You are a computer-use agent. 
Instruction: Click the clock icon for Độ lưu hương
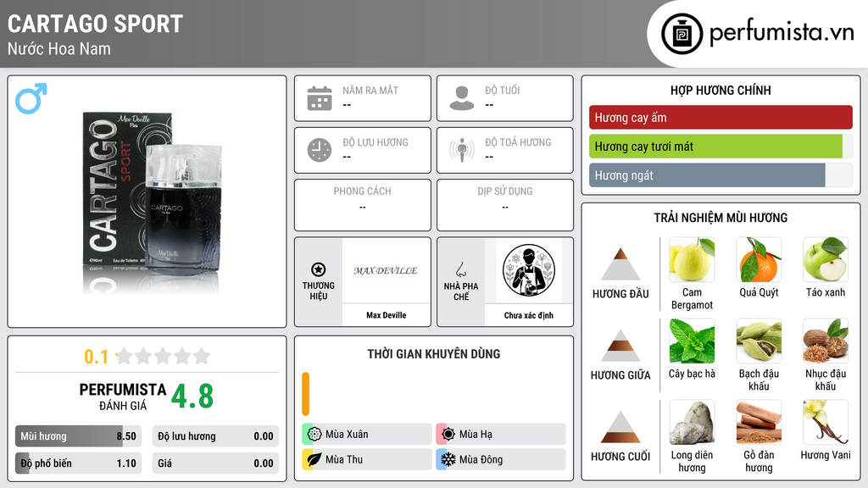[320, 150]
